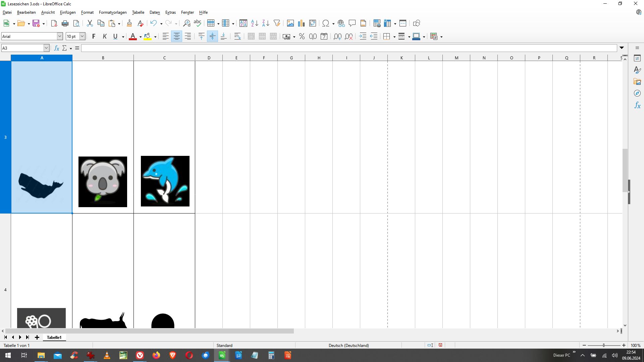The width and height of the screenshot is (644, 362).
Task: Export directly as PDF
Action: pos(54,23)
